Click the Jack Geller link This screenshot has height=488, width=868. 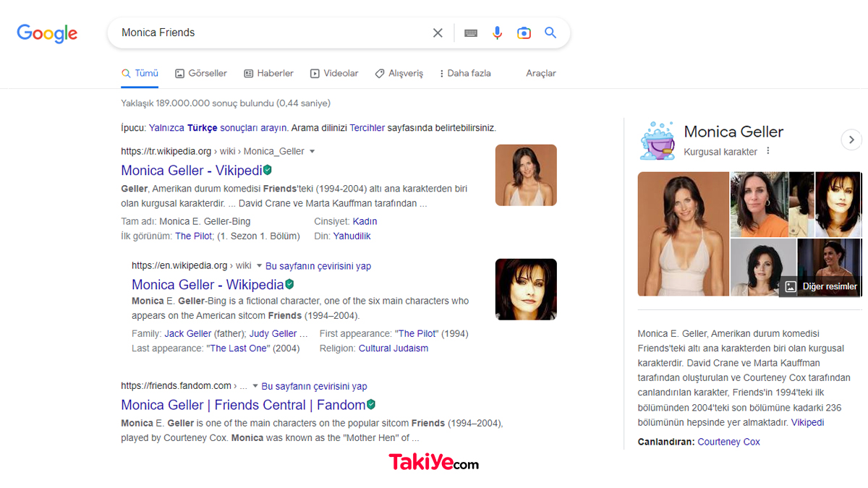[x=188, y=333]
